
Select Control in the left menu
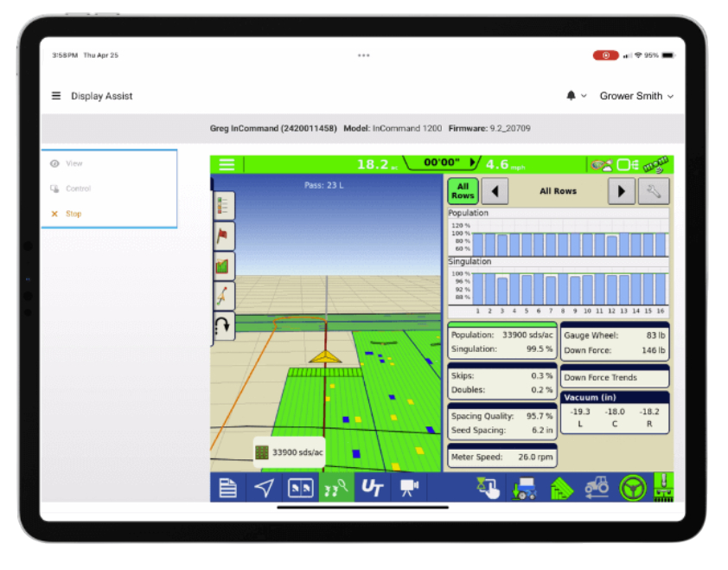tap(78, 189)
